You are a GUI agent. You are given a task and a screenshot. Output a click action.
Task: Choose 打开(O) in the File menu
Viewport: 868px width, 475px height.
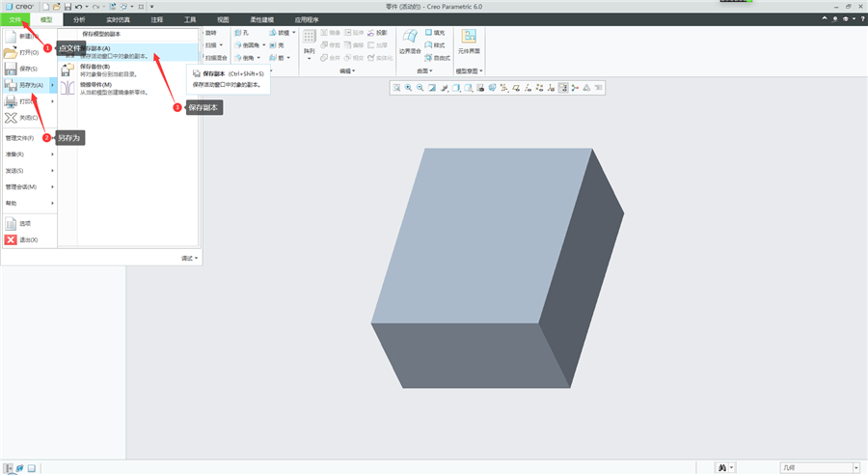pyautogui.click(x=29, y=53)
